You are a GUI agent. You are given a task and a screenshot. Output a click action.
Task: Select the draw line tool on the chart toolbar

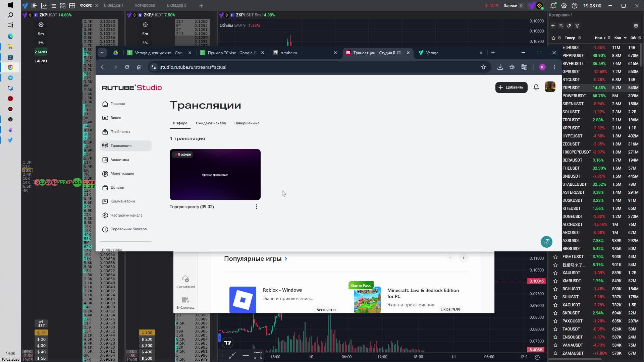coord(232,356)
